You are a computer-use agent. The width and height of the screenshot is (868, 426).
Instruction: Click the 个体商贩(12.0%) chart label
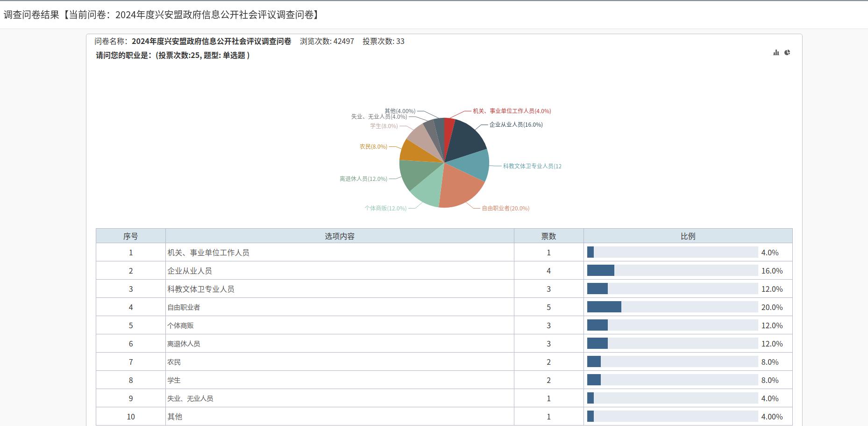(x=385, y=209)
